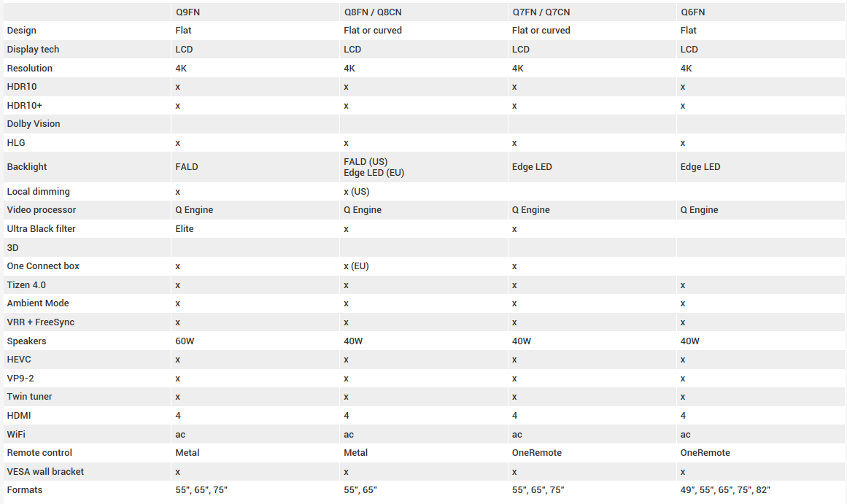Image resolution: width=847 pixels, height=504 pixels.
Task: Click the Q9FN column header
Action: tap(189, 12)
